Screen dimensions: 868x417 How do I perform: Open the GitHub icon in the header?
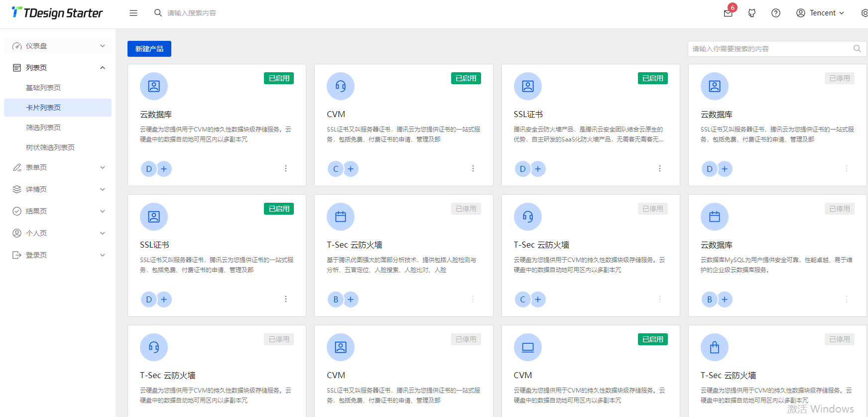752,13
